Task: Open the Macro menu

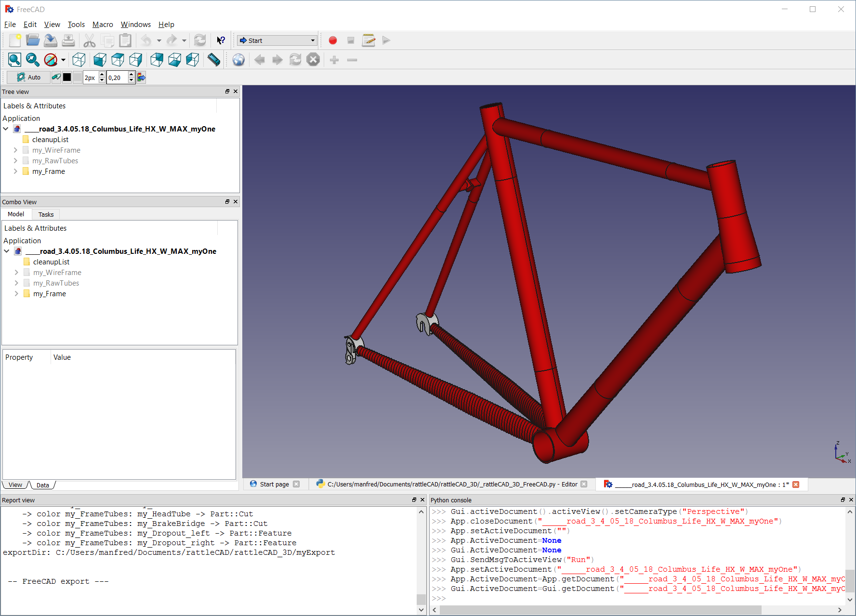Action: click(103, 25)
